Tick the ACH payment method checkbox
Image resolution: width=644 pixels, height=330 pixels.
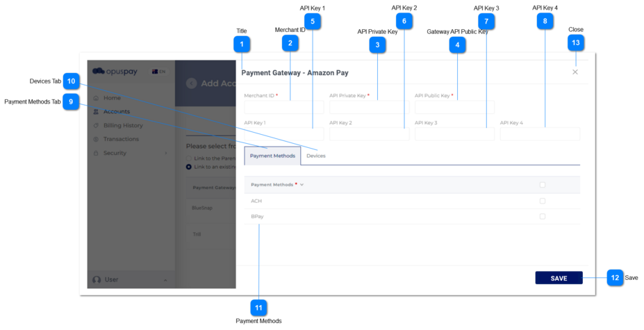pos(543,201)
